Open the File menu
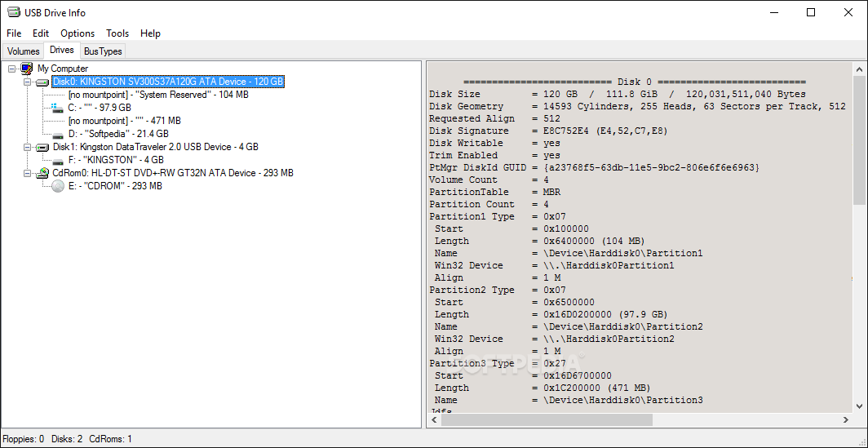The width and height of the screenshot is (868, 448). (14, 33)
